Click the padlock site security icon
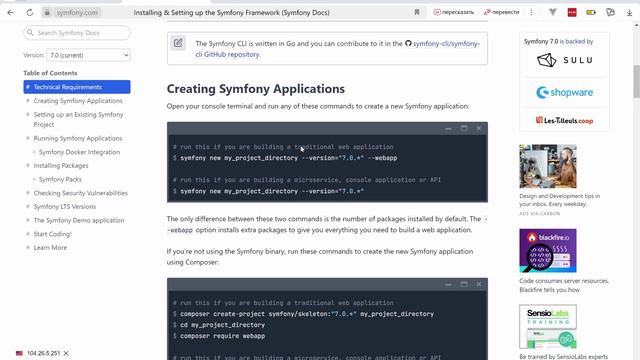 (47, 13)
